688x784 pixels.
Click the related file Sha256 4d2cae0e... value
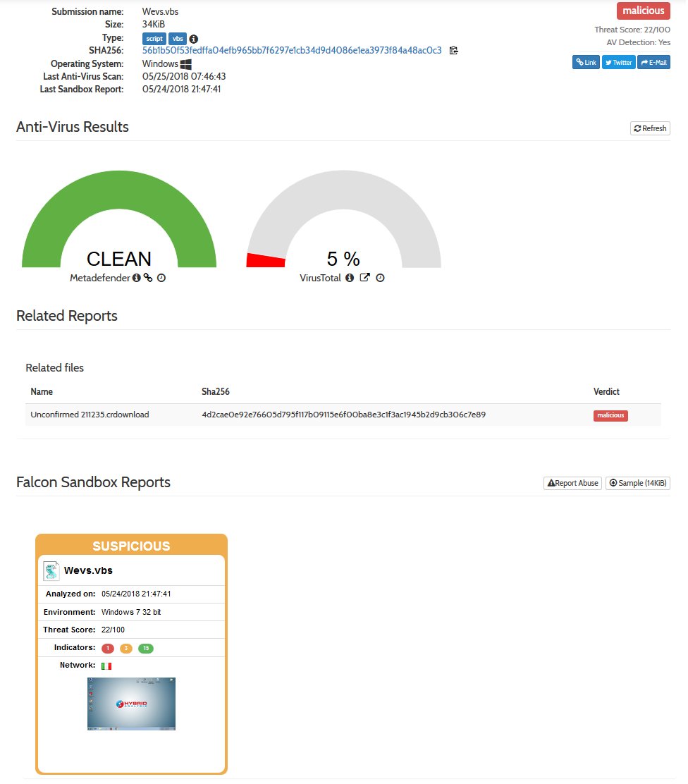pyautogui.click(x=343, y=415)
